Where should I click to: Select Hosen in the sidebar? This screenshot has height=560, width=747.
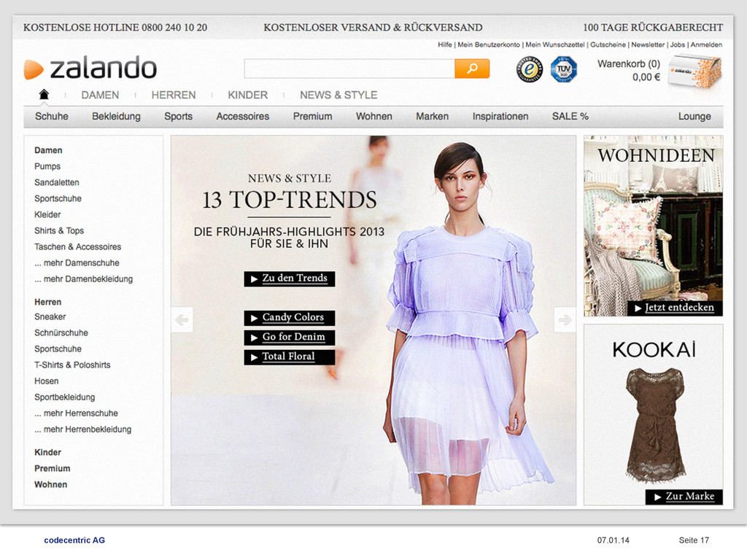pos(46,381)
